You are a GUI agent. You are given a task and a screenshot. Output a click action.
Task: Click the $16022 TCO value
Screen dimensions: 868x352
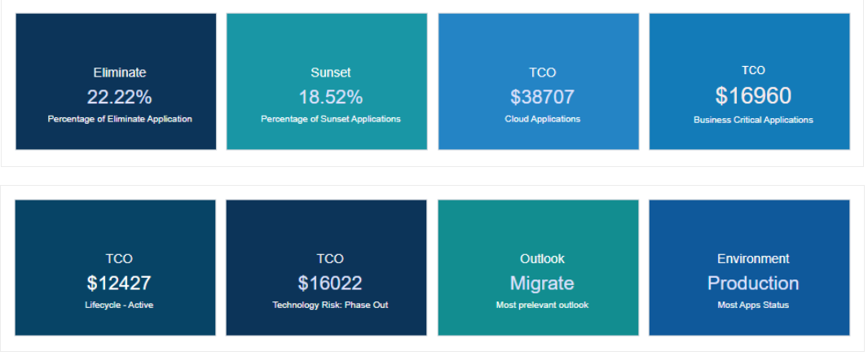pos(330,284)
